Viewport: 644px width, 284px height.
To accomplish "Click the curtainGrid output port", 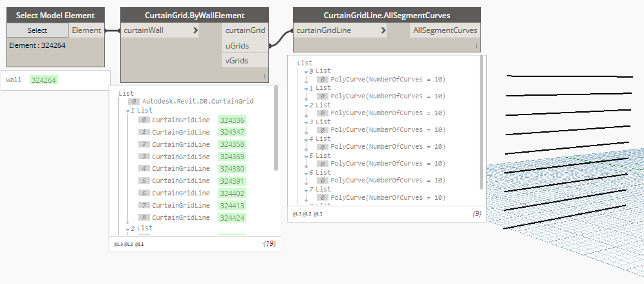I will (x=245, y=30).
